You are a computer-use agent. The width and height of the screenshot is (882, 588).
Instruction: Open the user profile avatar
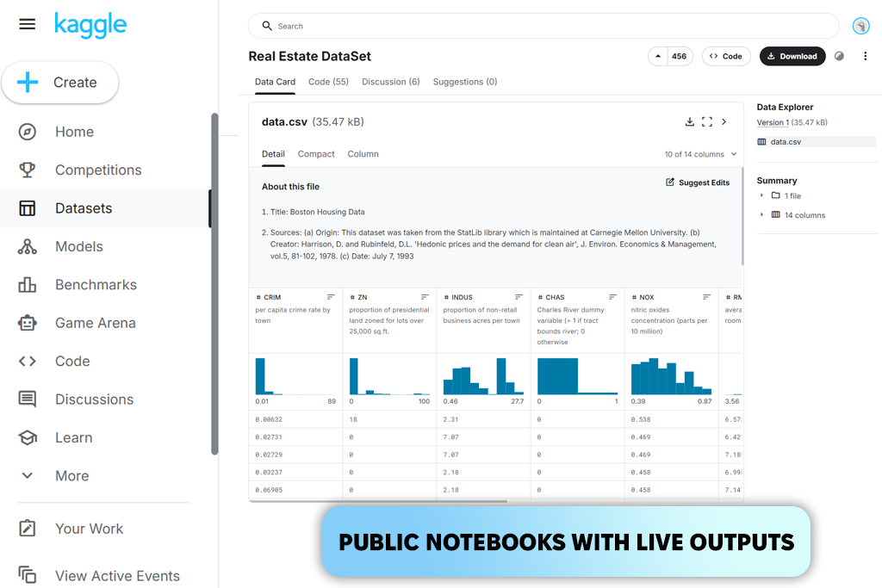pos(860,26)
